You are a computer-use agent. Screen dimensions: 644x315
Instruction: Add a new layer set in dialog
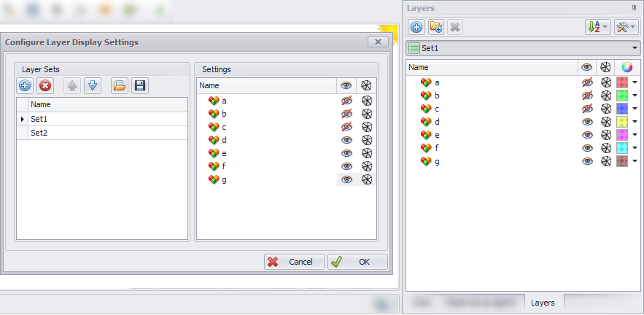[x=25, y=86]
